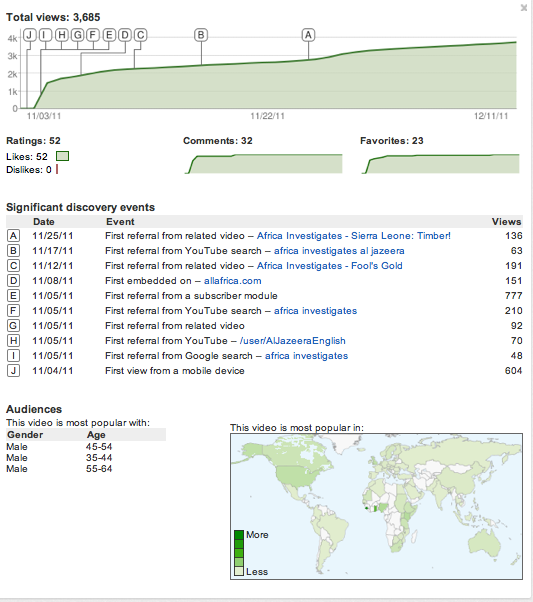
Task: Select event icon I in discovery table
Action: coord(13,356)
